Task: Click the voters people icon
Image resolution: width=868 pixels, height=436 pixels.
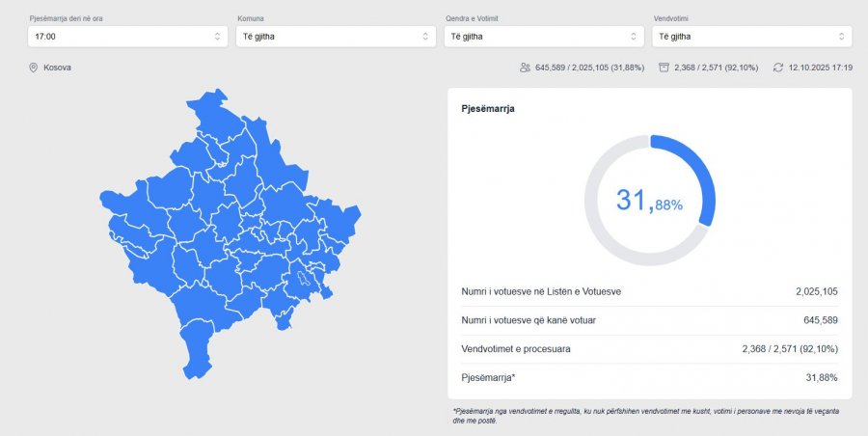Action: (x=525, y=68)
